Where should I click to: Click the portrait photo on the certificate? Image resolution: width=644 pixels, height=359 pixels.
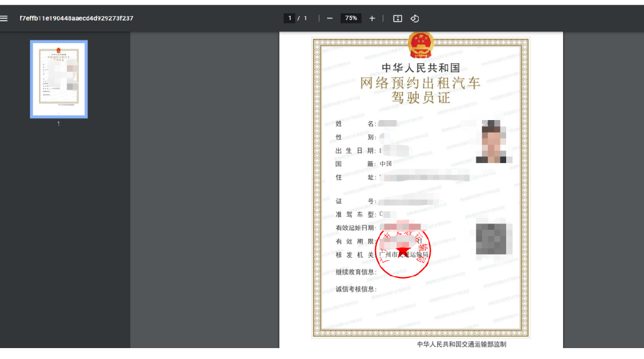494,141
